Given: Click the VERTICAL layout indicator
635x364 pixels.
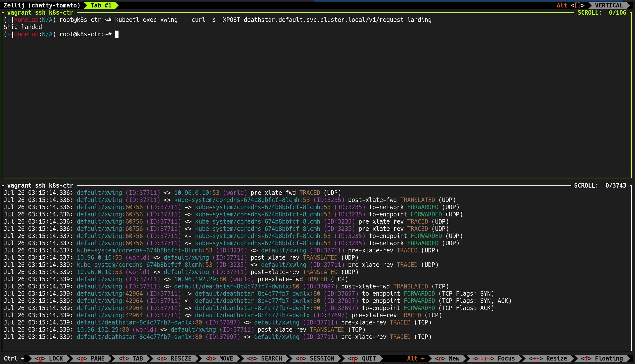Looking at the screenshot, I should pyautogui.click(x=609, y=5).
